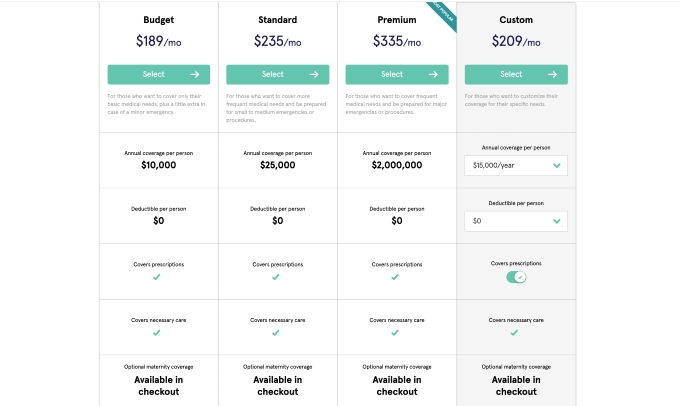This screenshot has width=680, height=406.
Task: Click Premium covers prescriptions checkmark
Action: tap(395, 277)
